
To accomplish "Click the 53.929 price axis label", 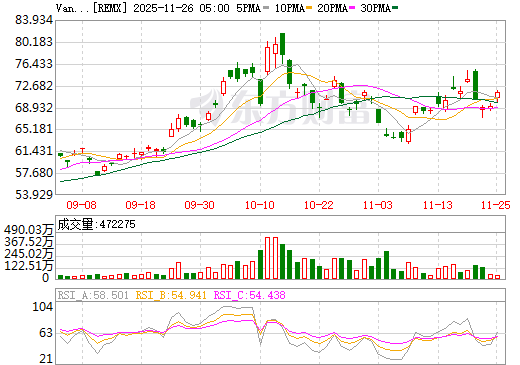I will point(34,194).
